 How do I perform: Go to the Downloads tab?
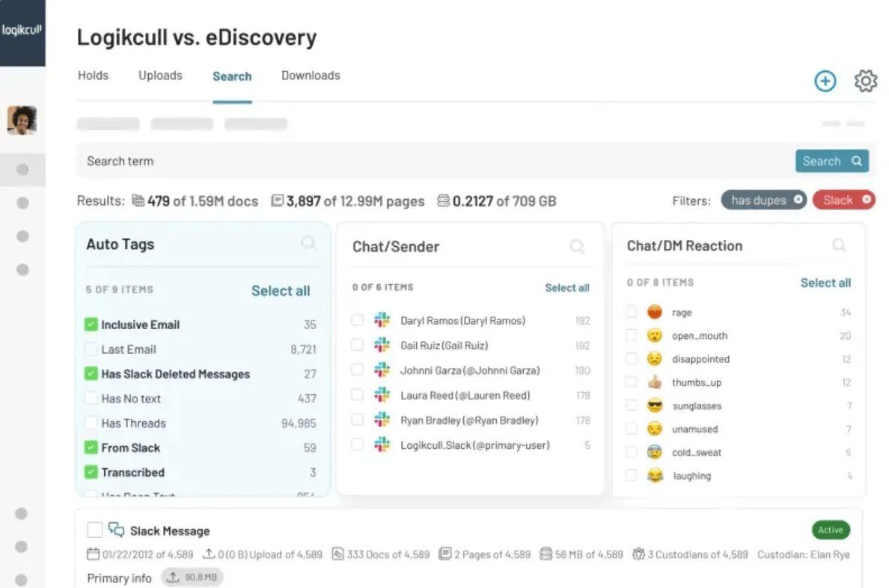tap(311, 76)
